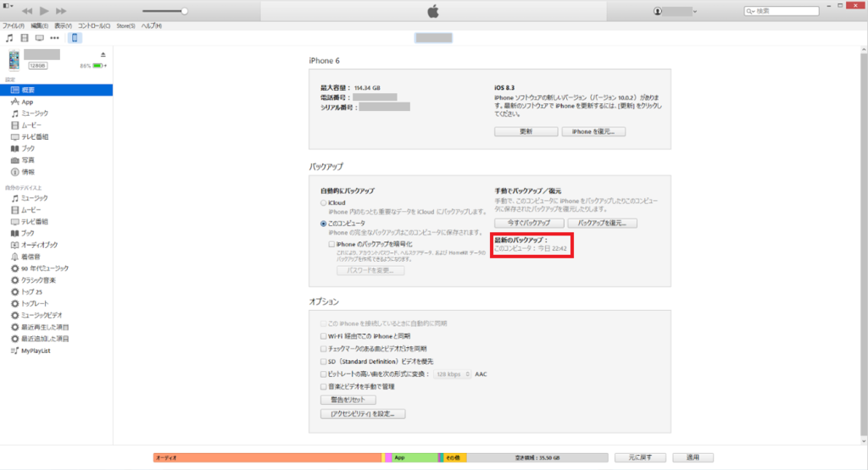Click the fast-forward playback button

(61, 11)
